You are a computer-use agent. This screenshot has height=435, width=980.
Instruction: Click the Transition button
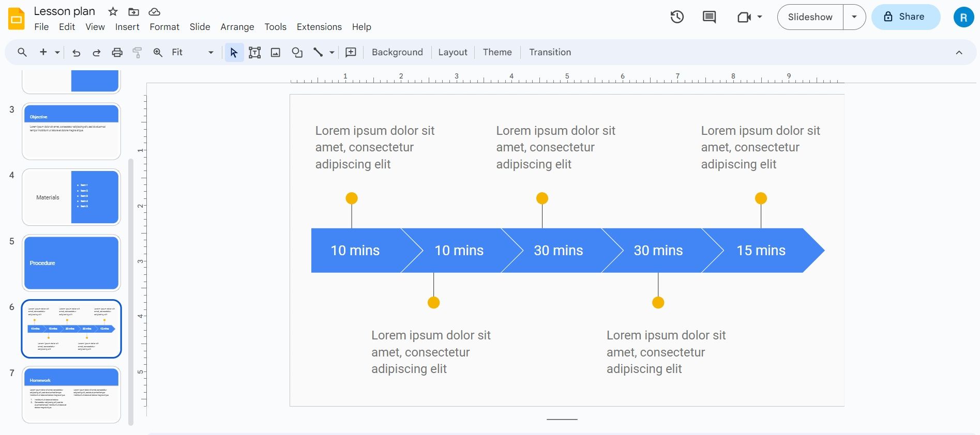pos(550,52)
